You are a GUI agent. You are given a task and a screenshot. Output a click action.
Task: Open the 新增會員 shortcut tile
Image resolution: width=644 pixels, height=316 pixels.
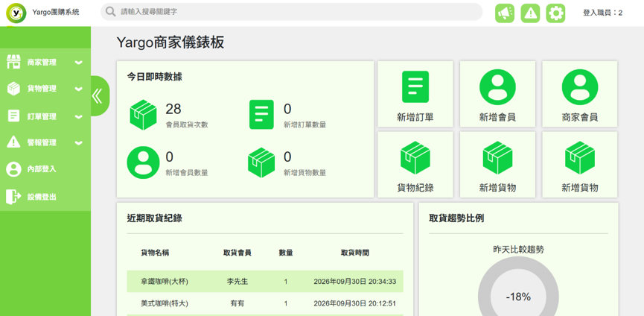(497, 94)
